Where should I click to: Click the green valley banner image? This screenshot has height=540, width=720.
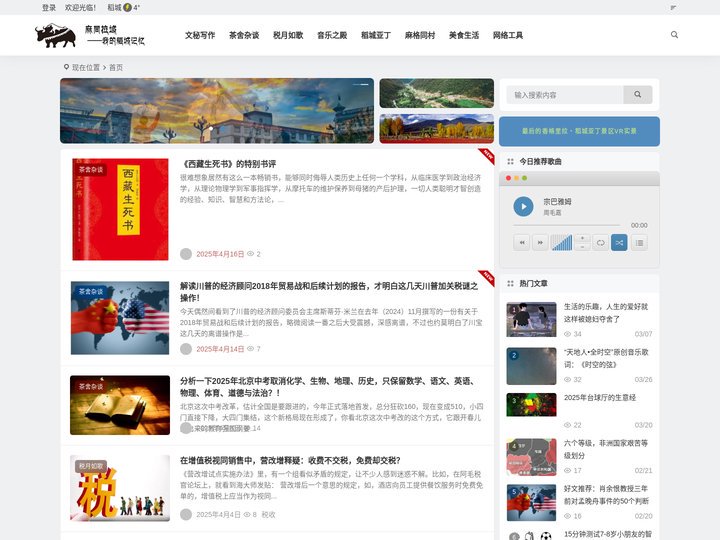tap(437, 93)
